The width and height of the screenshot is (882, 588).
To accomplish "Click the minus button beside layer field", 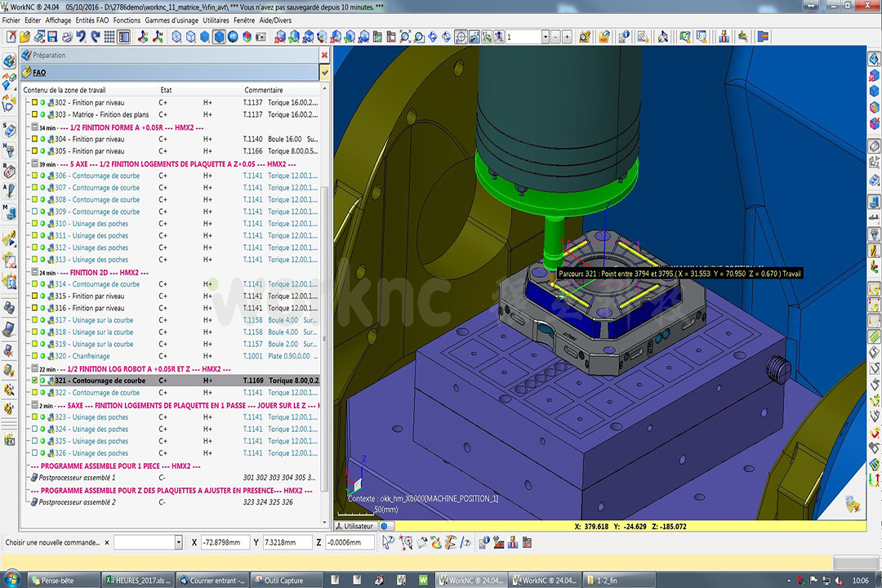I will 556,37.
